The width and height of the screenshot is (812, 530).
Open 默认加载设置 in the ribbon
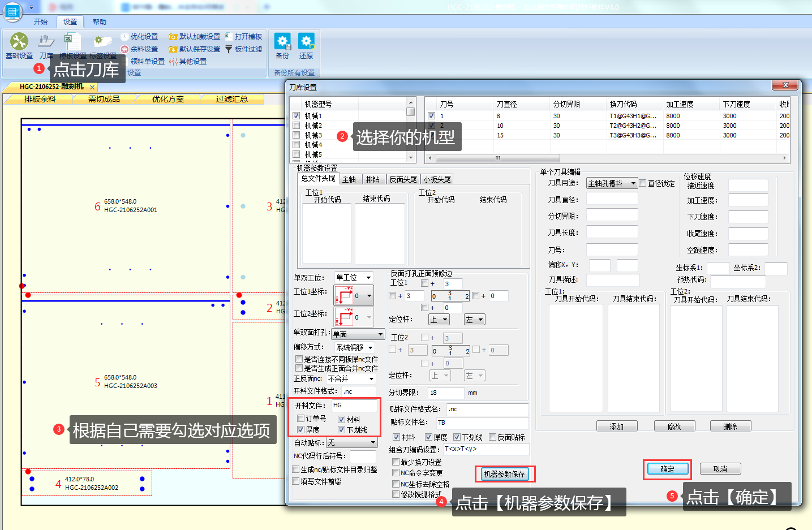click(195, 37)
